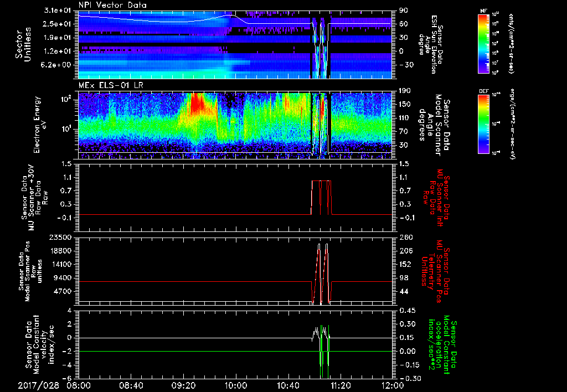567x392 pixels.
Task: Click the NF flux color bar
Action: [483, 43]
